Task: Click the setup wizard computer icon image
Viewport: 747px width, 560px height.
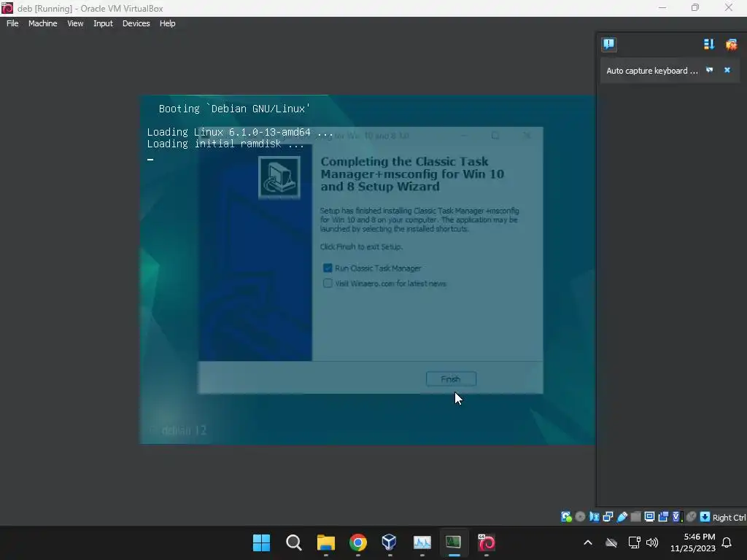Action: click(x=279, y=177)
